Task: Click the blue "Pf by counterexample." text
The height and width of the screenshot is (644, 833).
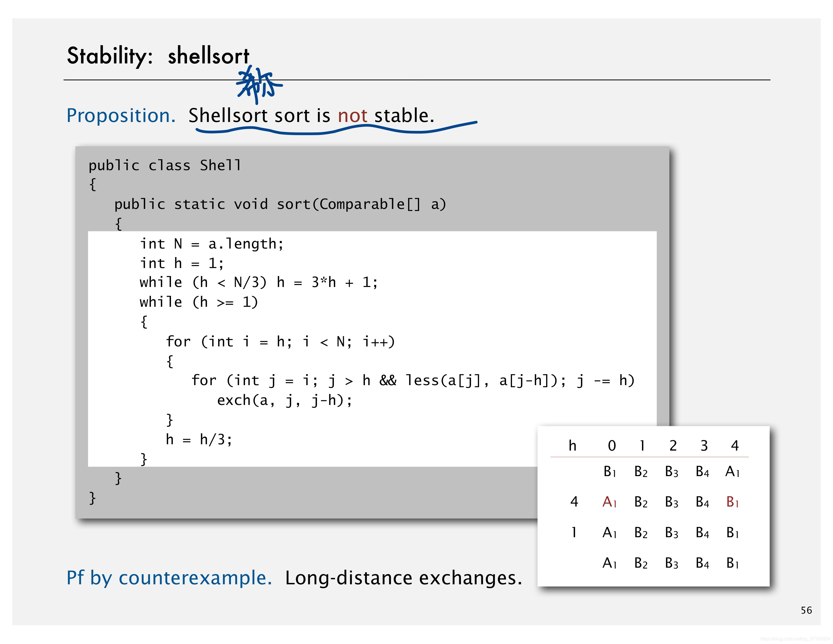Action: tap(169, 578)
